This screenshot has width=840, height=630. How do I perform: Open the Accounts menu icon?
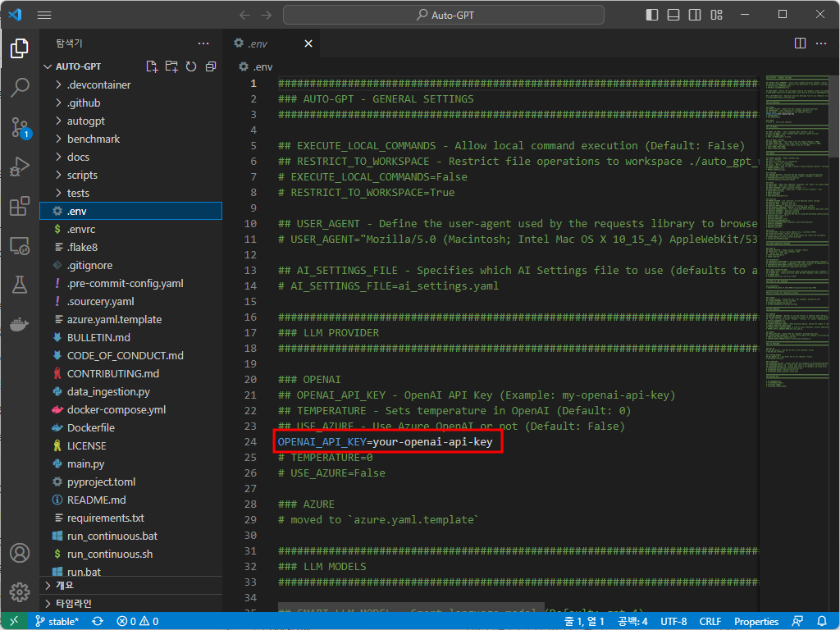coord(20,553)
